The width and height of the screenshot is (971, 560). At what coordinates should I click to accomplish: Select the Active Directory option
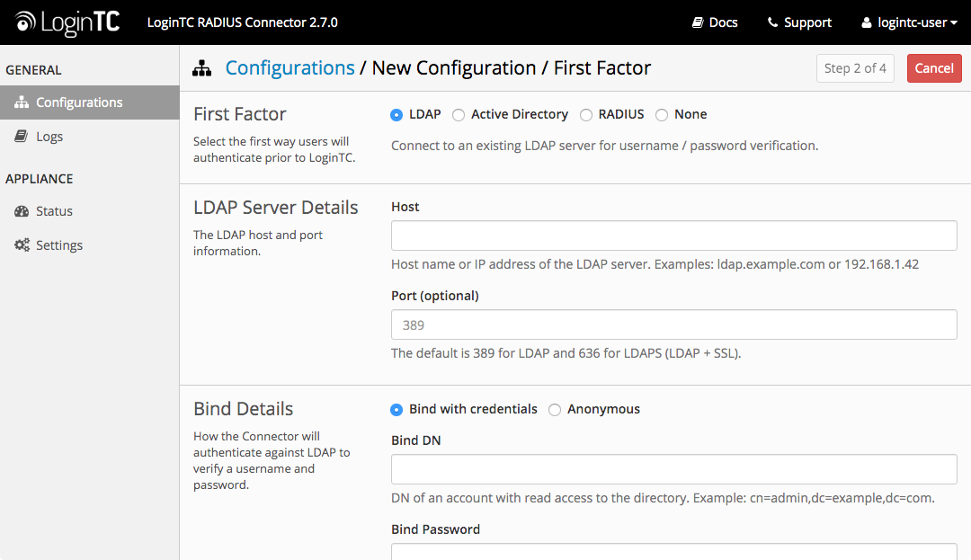(459, 115)
